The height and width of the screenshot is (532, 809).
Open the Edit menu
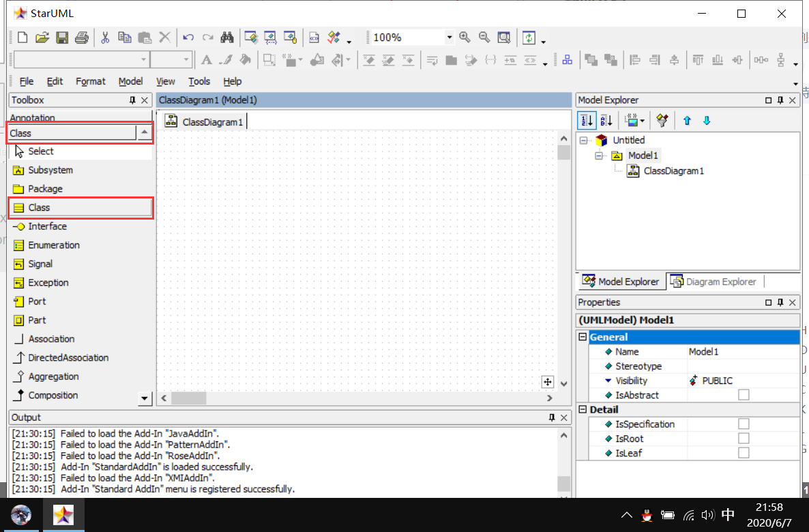coord(55,82)
